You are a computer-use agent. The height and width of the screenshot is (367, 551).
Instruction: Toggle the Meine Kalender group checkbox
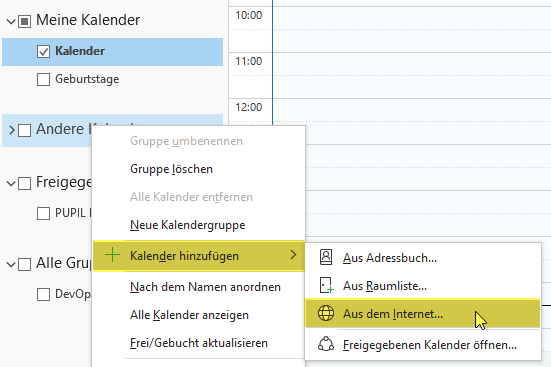click(x=24, y=21)
